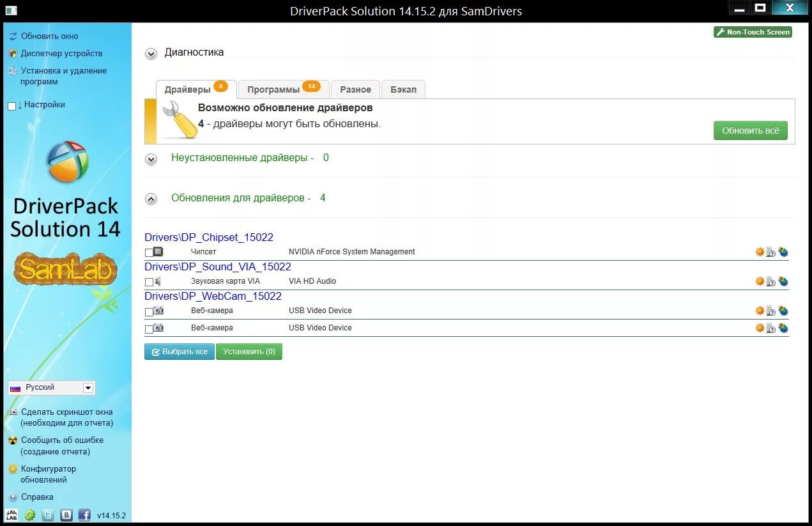This screenshot has width=812, height=526.
Task: Expand the Неустановленные драйверы section
Action: click(151, 159)
